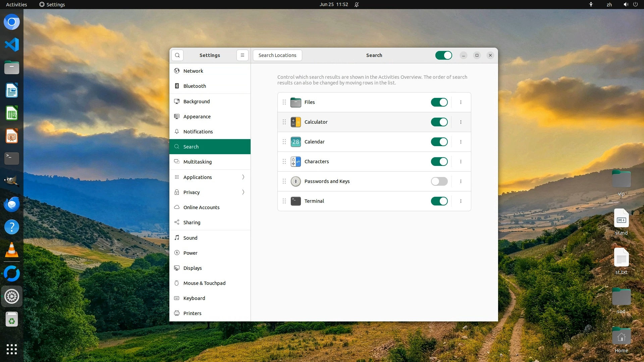Disable search results for Files
This screenshot has width=644, height=362.
click(439, 102)
